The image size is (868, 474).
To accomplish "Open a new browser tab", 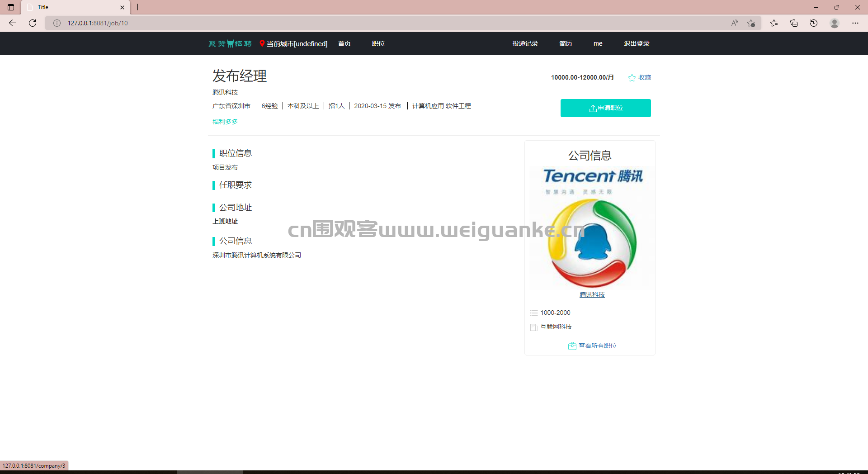I will click(138, 7).
